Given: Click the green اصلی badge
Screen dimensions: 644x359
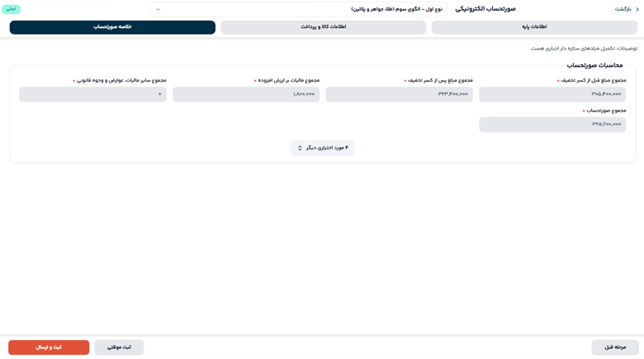Looking at the screenshot, I should [12, 9].
